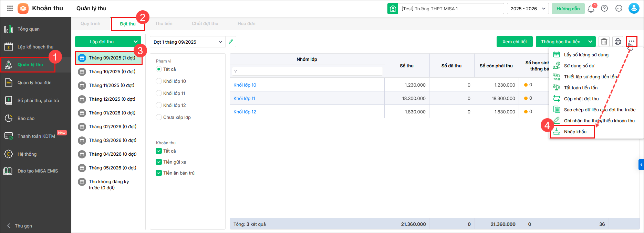Open the user avatar profile icon
Screen dimensions: 644x233
pos(634,8)
